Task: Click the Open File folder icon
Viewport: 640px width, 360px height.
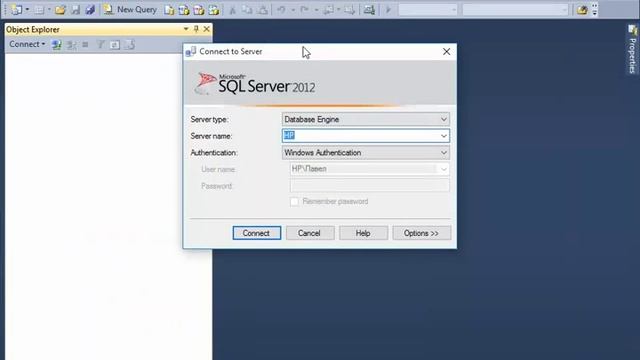Action: click(x=60, y=9)
